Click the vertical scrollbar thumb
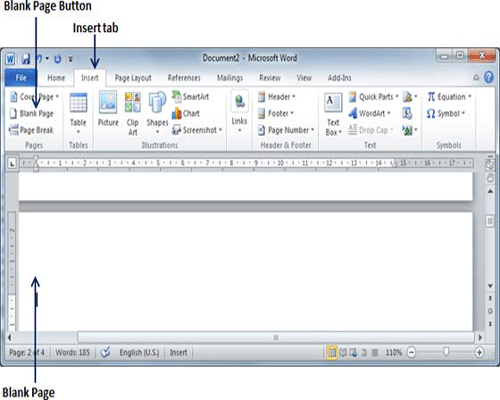Screen dimensions: 500x400 490,221
